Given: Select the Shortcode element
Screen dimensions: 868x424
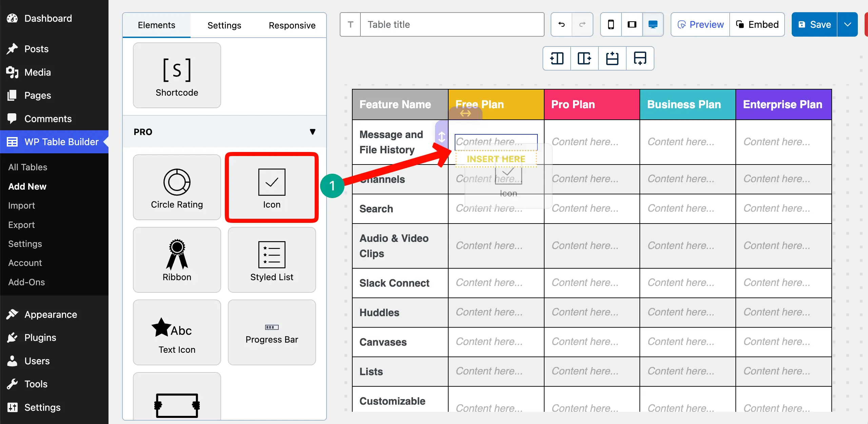Looking at the screenshot, I should (177, 75).
